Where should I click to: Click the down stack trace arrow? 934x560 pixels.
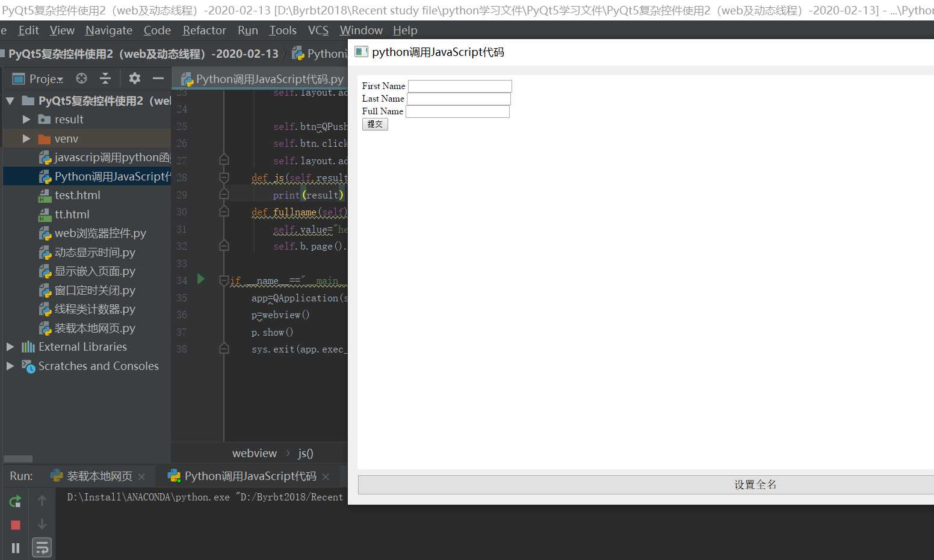42,524
